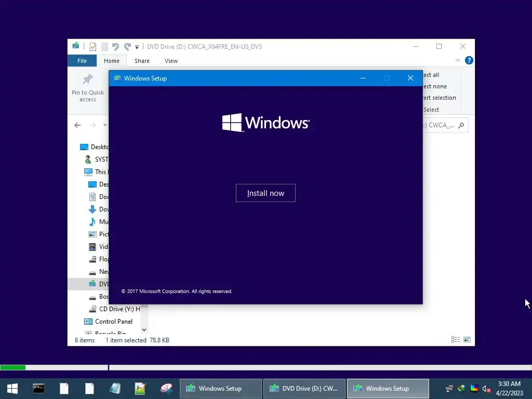
Task: Open Control Panel from navigation tree
Action: point(108,321)
